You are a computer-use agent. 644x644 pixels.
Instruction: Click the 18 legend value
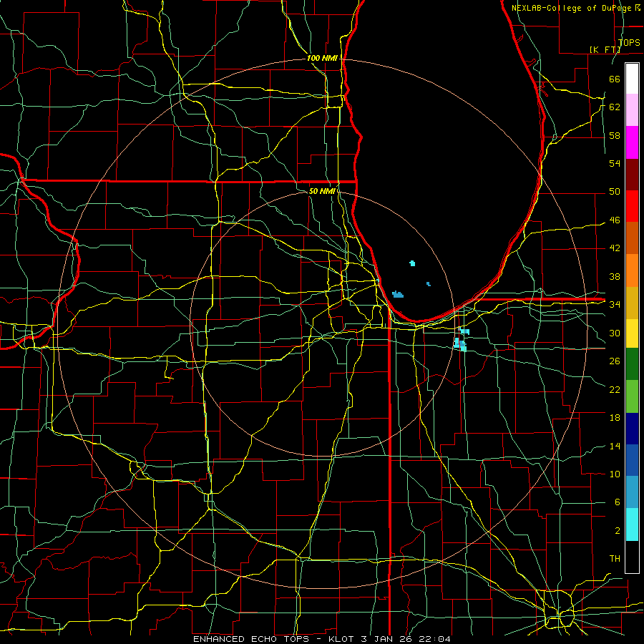tap(615, 418)
